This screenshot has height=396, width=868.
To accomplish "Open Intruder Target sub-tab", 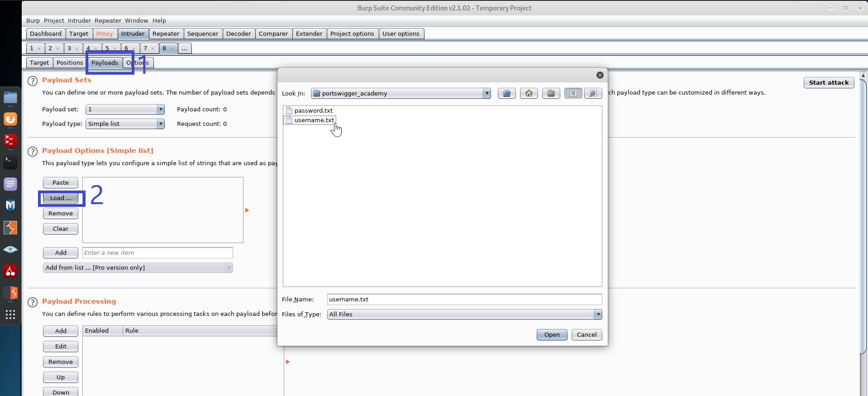I will click(x=39, y=63).
